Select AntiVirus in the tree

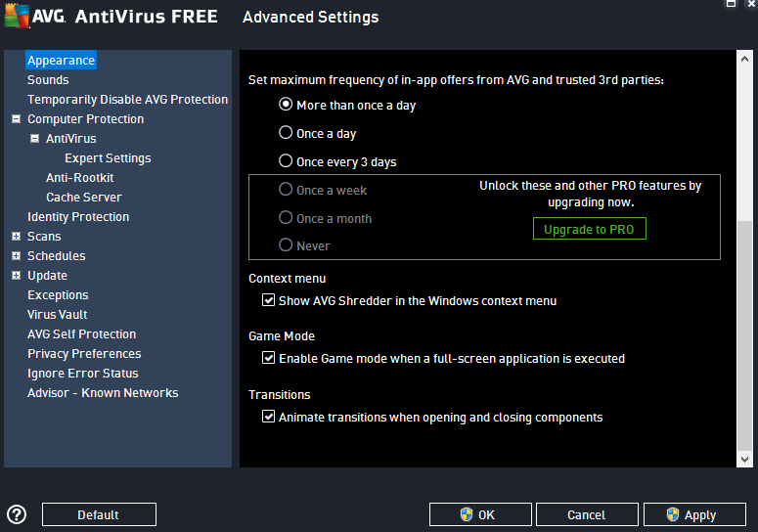[71, 139]
